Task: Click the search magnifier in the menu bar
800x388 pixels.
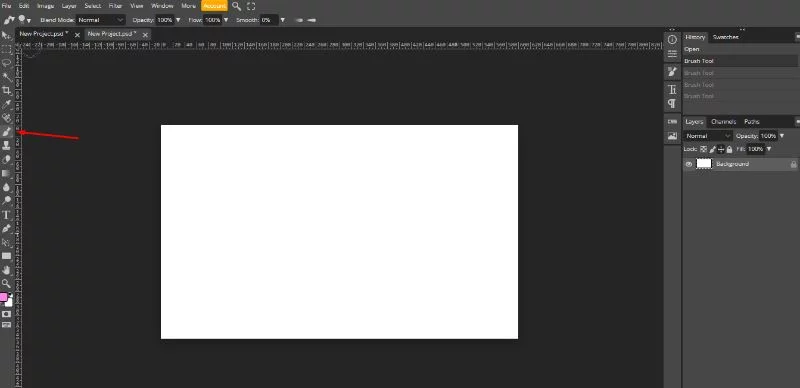Action: coord(236,6)
